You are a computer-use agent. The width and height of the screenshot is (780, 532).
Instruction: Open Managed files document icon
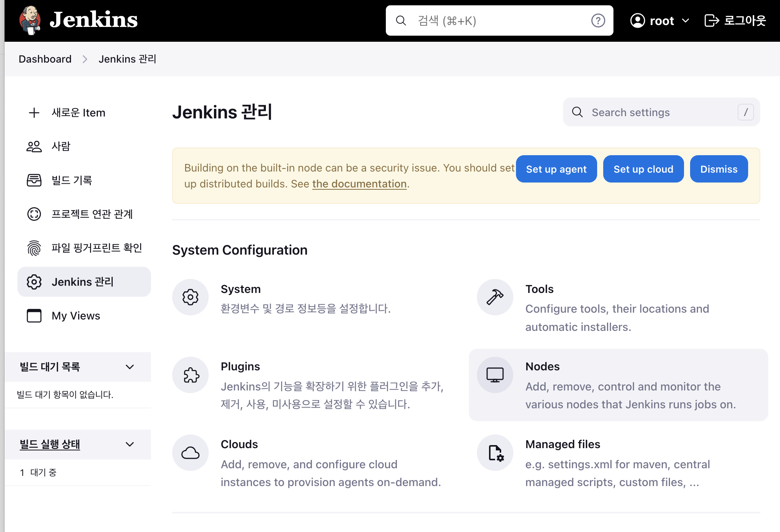point(495,453)
